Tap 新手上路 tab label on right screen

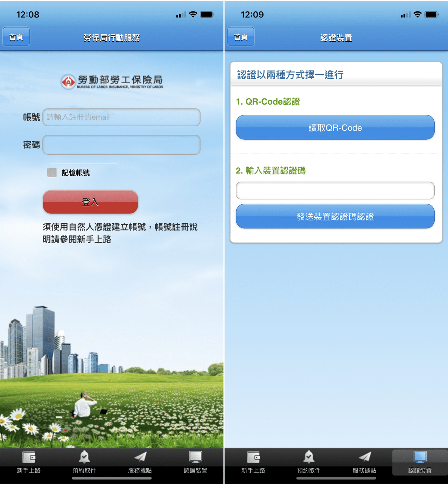pos(253,471)
